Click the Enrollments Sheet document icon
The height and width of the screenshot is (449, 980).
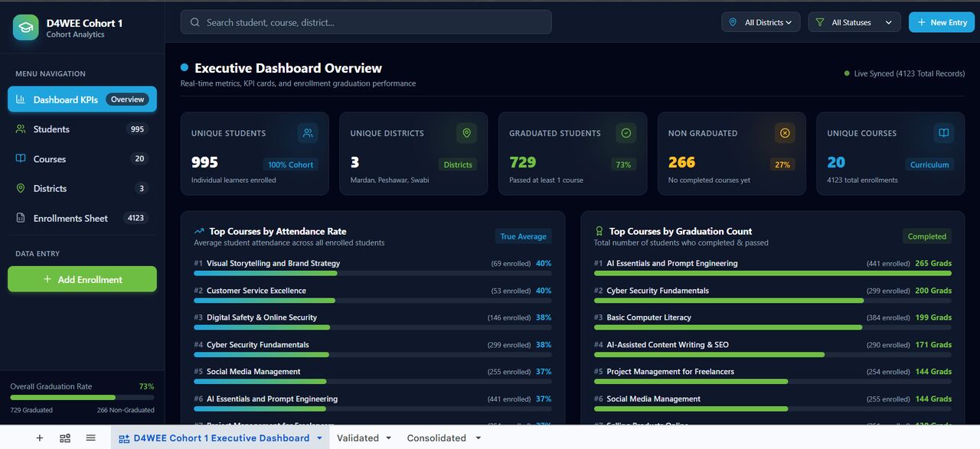click(x=21, y=218)
